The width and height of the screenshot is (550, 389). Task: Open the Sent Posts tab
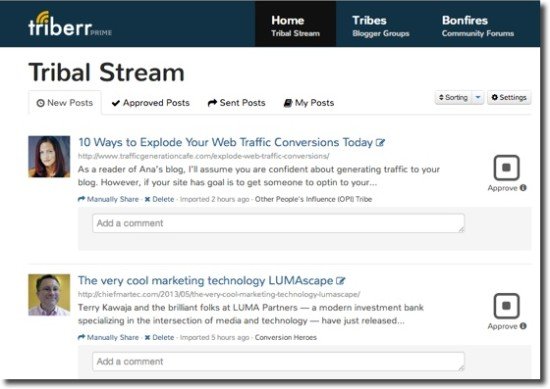(x=236, y=103)
